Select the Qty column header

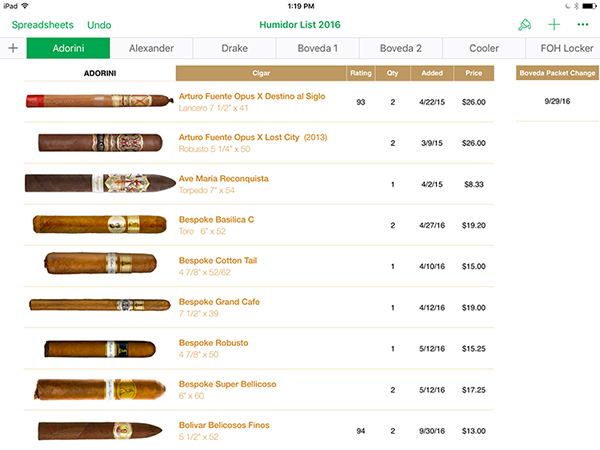coord(393,73)
